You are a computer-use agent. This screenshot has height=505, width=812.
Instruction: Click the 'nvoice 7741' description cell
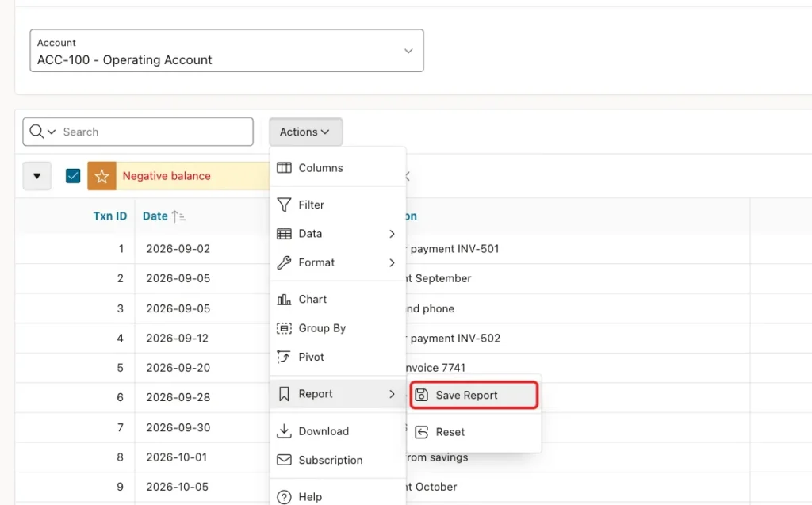[x=435, y=368]
